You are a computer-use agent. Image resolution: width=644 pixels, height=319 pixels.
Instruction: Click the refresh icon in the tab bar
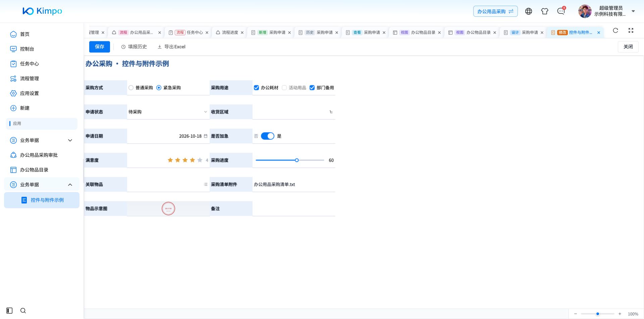pos(615,31)
